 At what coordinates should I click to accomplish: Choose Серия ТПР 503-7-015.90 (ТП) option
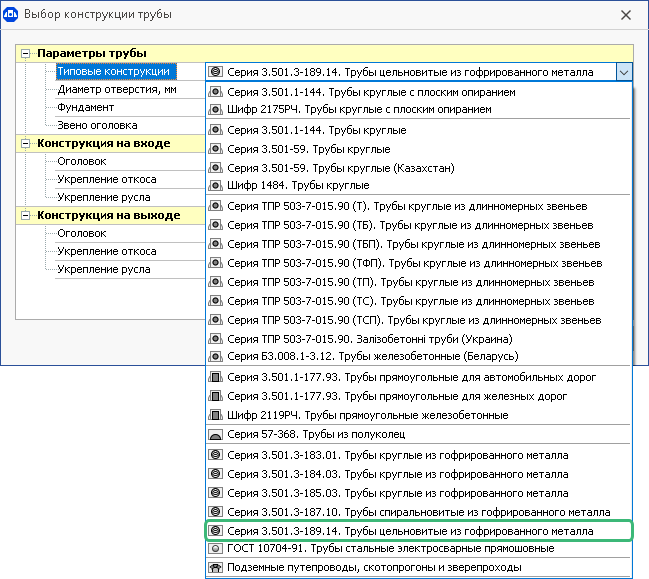(x=419, y=282)
